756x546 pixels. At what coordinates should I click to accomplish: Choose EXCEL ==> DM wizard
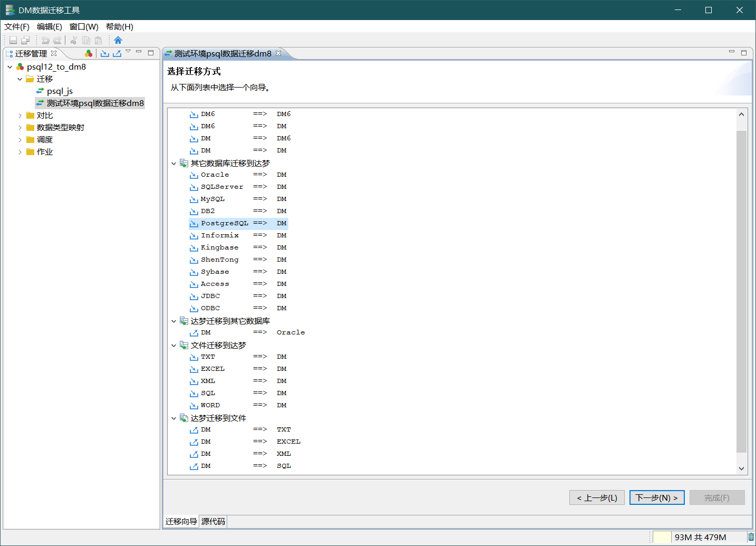click(x=238, y=369)
